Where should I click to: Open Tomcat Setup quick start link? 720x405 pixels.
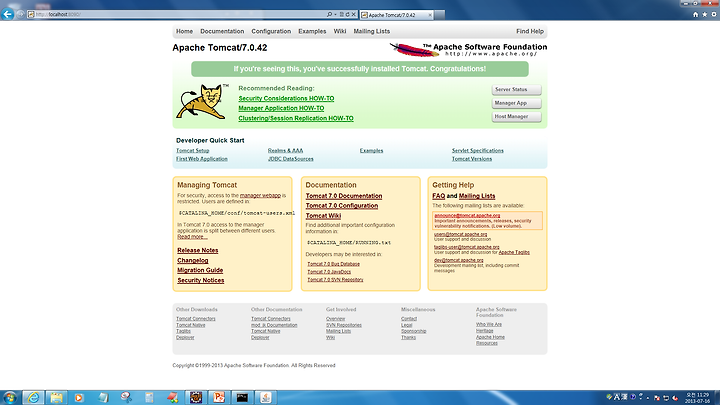[192, 151]
